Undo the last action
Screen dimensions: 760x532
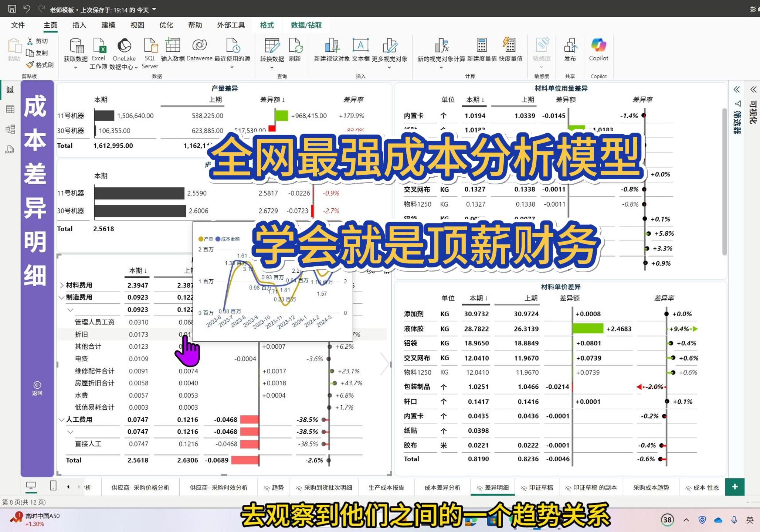click(x=27, y=8)
